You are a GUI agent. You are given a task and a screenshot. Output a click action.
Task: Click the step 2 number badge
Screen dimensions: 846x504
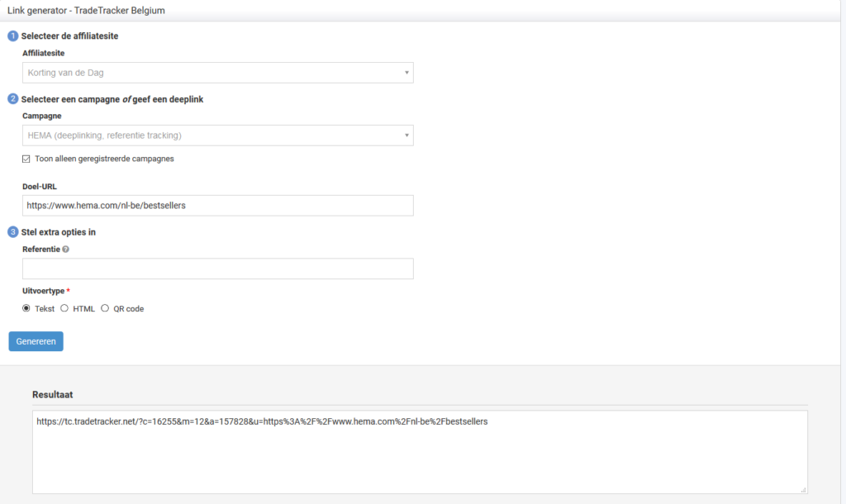(x=12, y=99)
